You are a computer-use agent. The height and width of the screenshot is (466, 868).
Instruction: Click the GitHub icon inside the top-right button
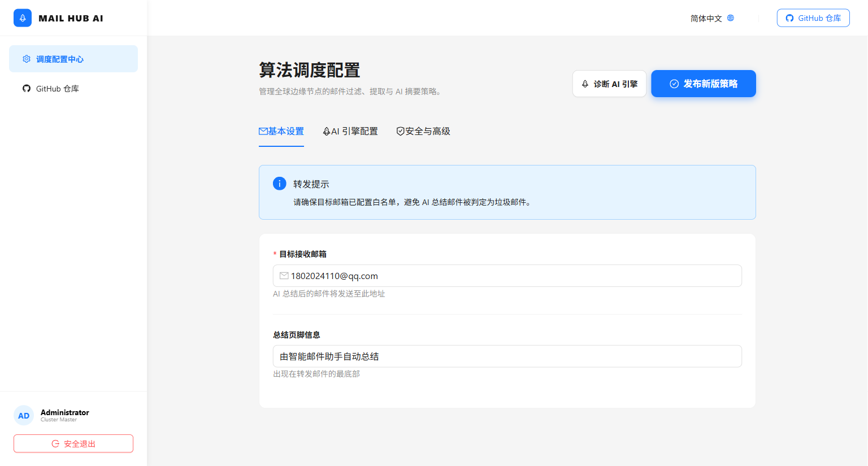(x=789, y=18)
